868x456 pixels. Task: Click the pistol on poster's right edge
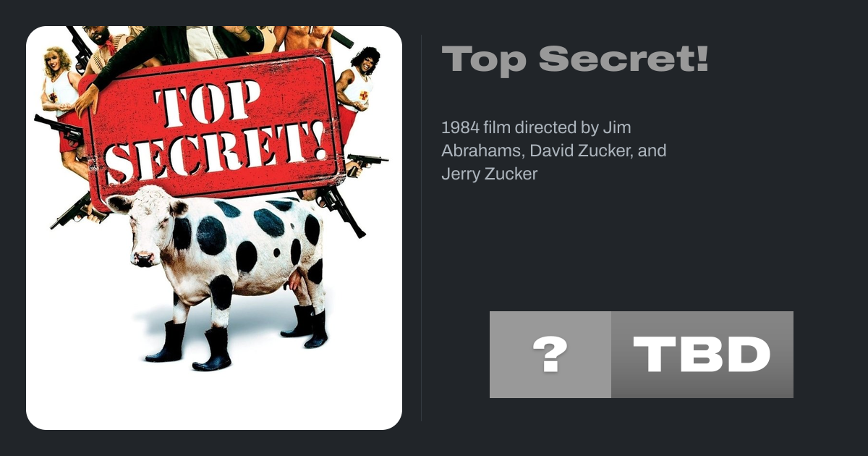366,163
